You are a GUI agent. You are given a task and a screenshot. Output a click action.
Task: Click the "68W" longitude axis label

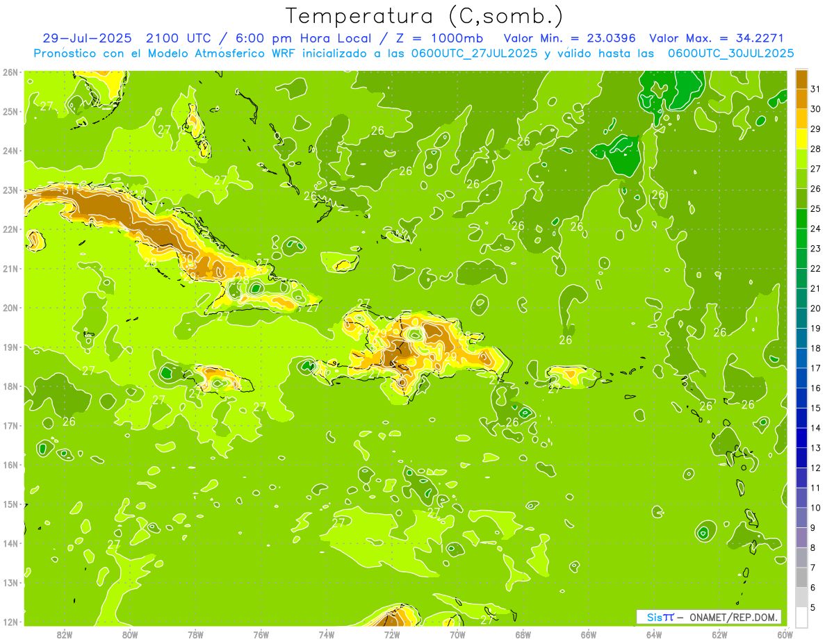(x=523, y=634)
